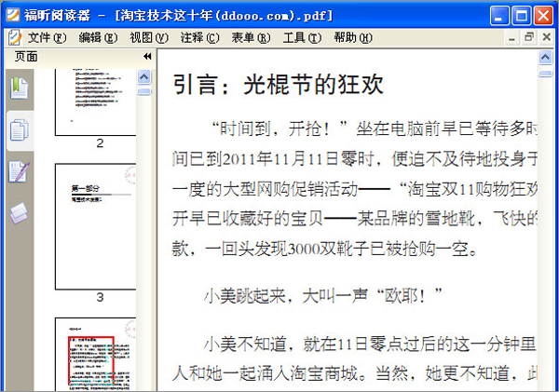559x392 pixels.
Task: Open the 注释(C) menu
Action: tap(199, 37)
